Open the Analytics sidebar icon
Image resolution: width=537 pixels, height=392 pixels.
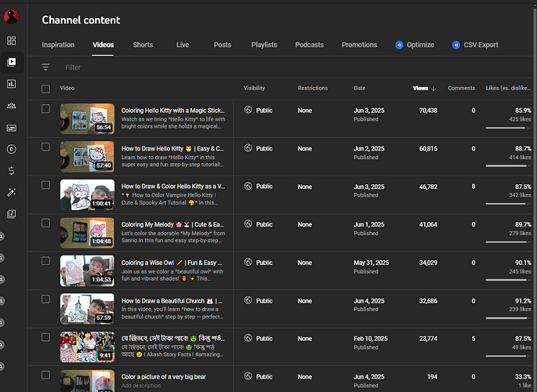(x=11, y=84)
